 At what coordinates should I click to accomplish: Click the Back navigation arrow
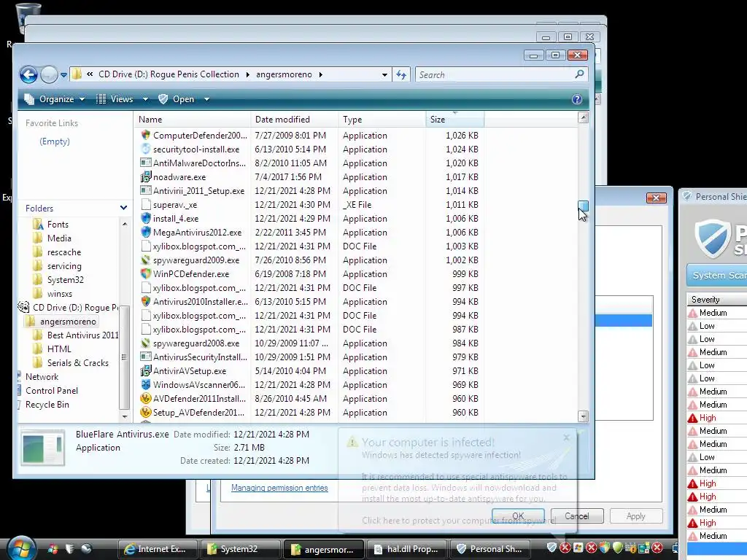click(x=28, y=75)
